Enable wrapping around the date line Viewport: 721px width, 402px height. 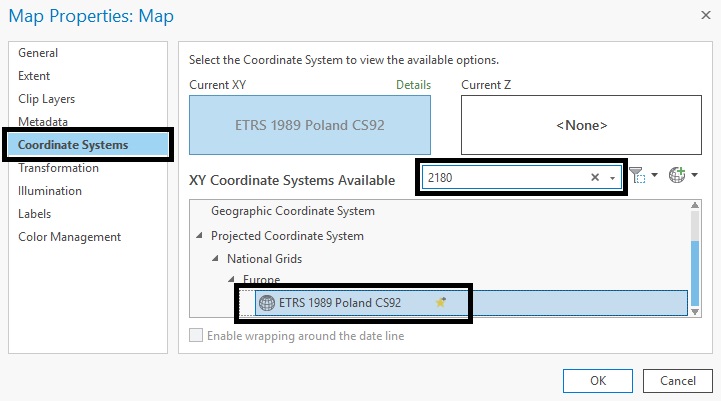coord(197,336)
